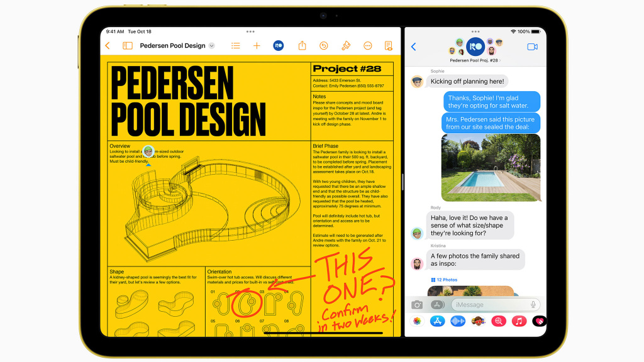The image size is (644, 362).
Task: Switch to Apple Music in the app drawer
Action: pos(519,321)
